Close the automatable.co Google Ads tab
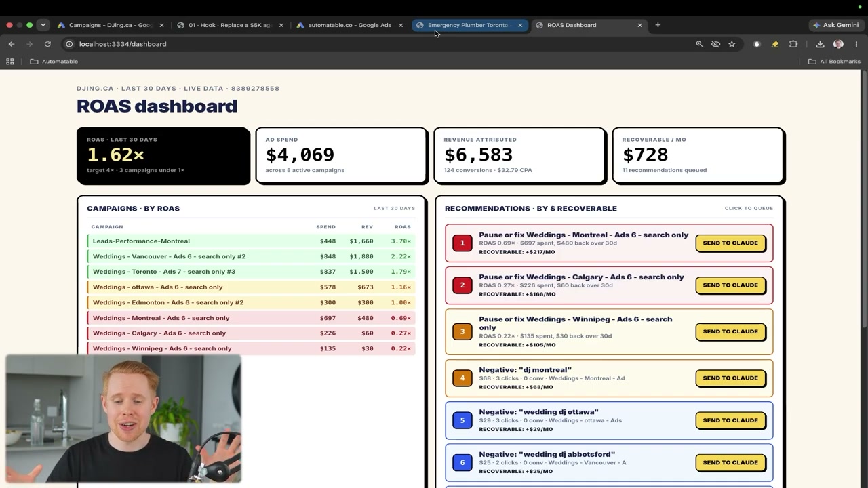868x488 pixels. tap(401, 25)
